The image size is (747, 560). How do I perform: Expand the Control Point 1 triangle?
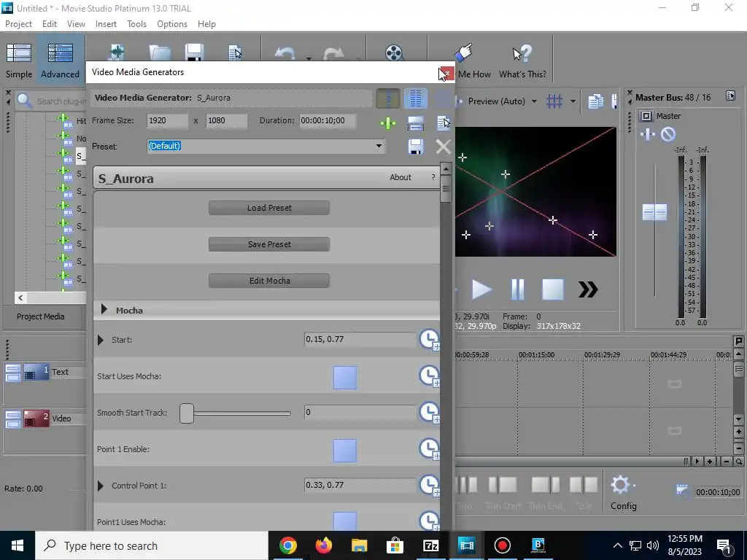pyautogui.click(x=101, y=486)
